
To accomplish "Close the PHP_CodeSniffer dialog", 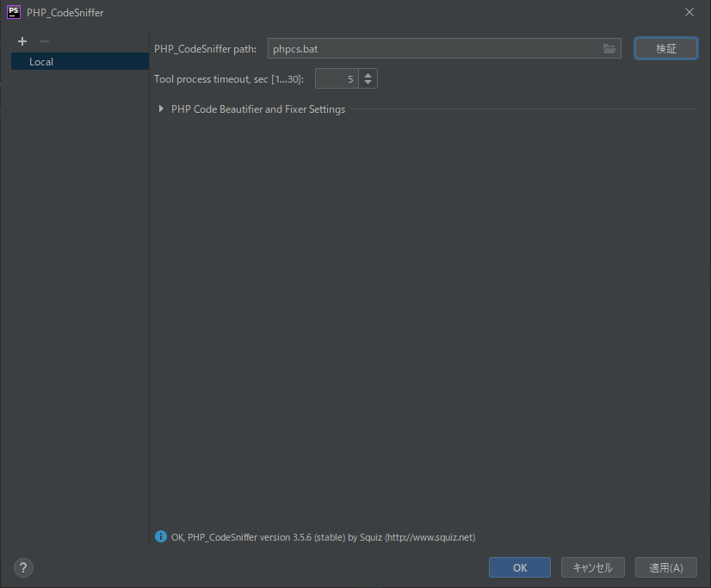I will pos(689,12).
